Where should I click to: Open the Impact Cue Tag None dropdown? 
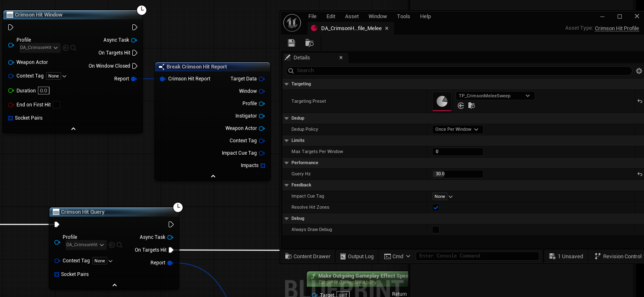click(443, 197)
